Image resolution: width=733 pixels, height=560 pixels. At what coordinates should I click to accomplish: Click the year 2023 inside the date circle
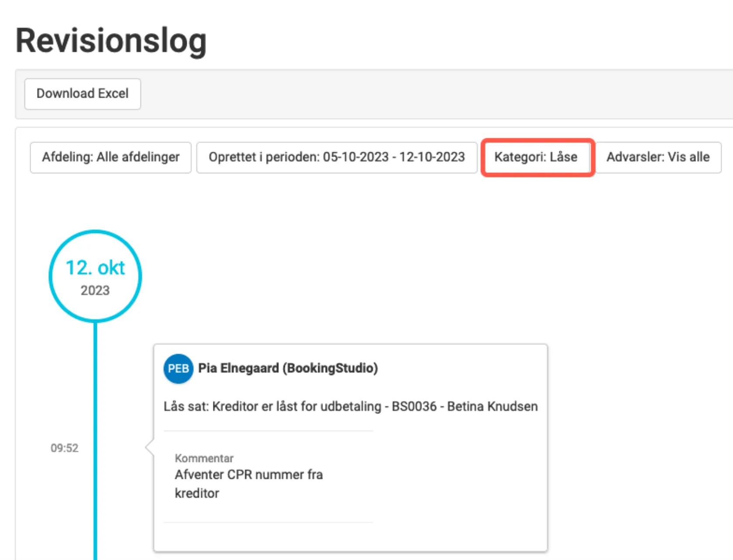(x=95, y=290)
